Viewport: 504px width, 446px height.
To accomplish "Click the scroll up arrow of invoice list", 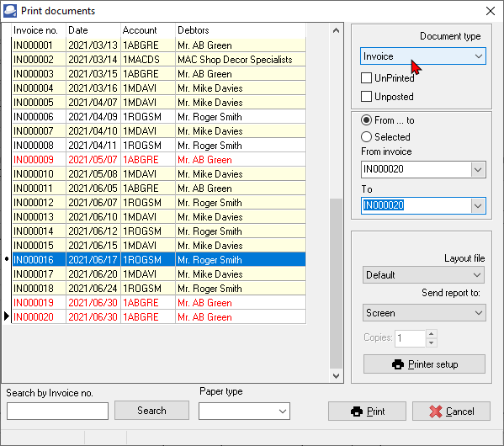I will (x=337, y=30).
